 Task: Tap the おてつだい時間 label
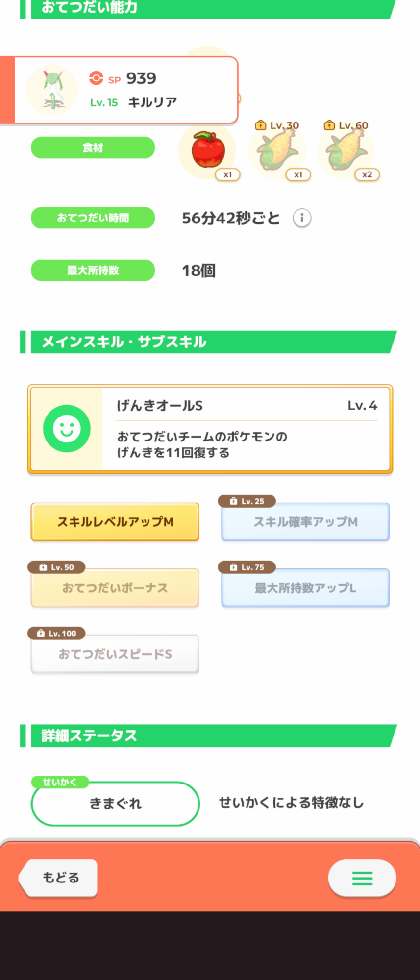click(x=93, y=218)
